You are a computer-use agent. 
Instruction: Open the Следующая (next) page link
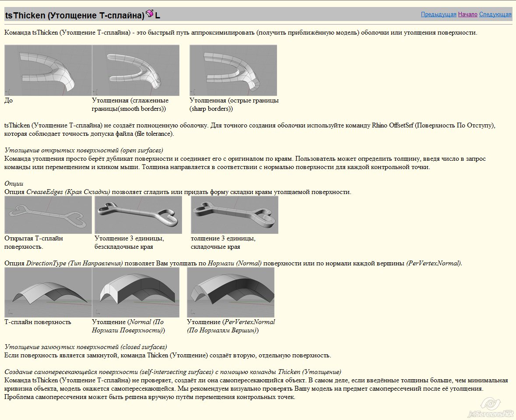[495, 14]
